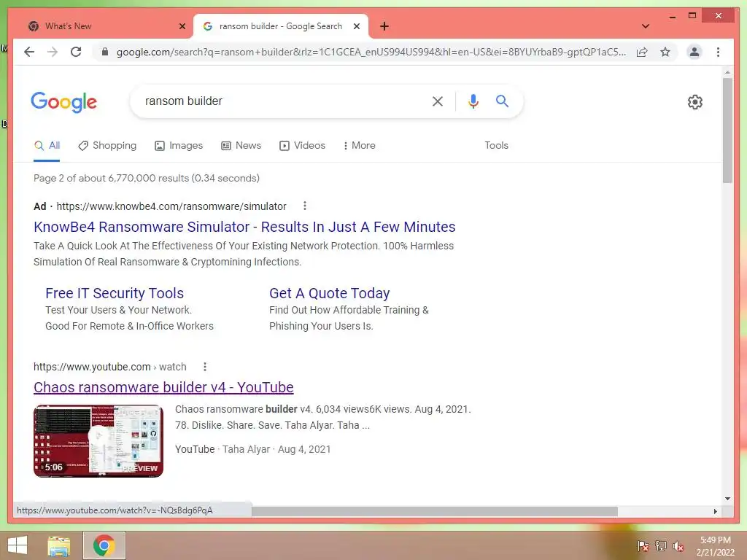Open a new browser tab

click(x=384, y=26)
